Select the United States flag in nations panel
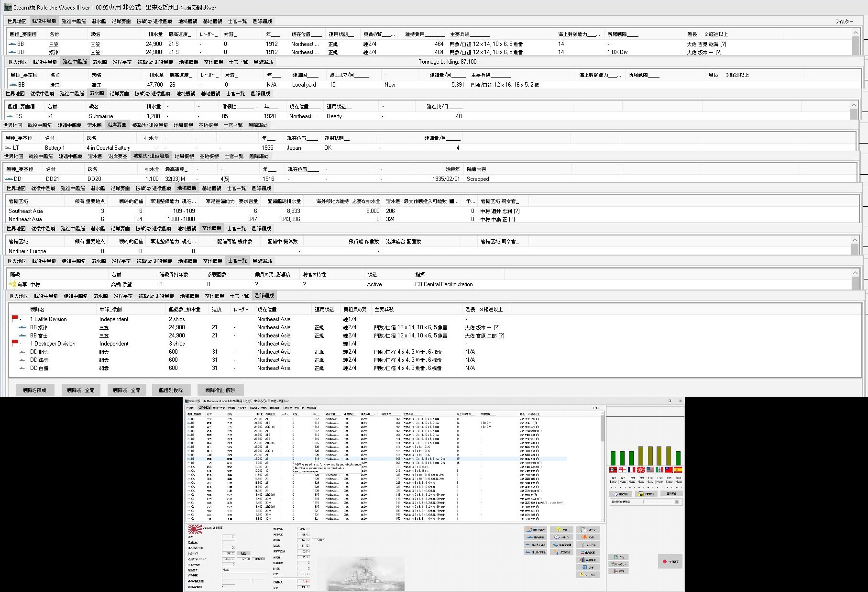 click(x=650, y=469)
